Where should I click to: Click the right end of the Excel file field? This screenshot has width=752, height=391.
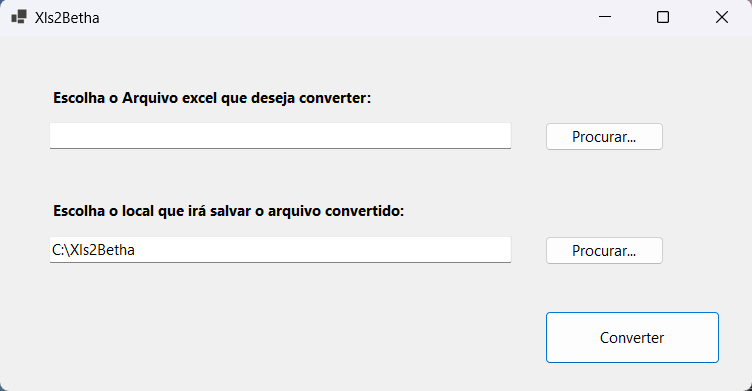[499, 136]
